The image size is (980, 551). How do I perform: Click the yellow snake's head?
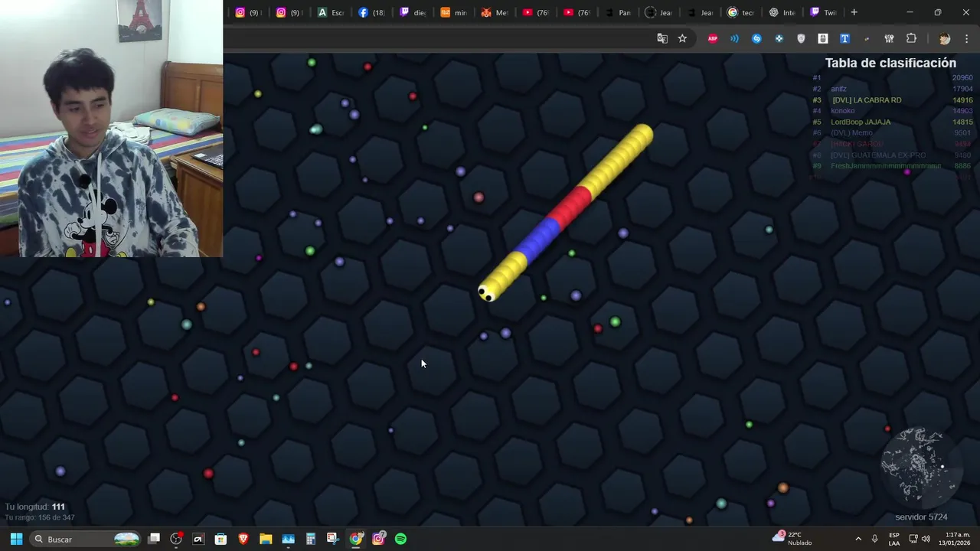(486, 292)
